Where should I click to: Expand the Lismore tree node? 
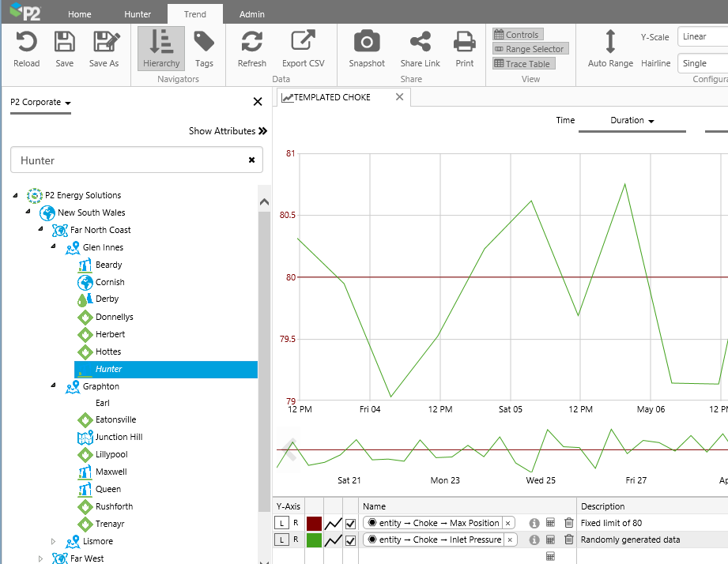tap(55, 541)
